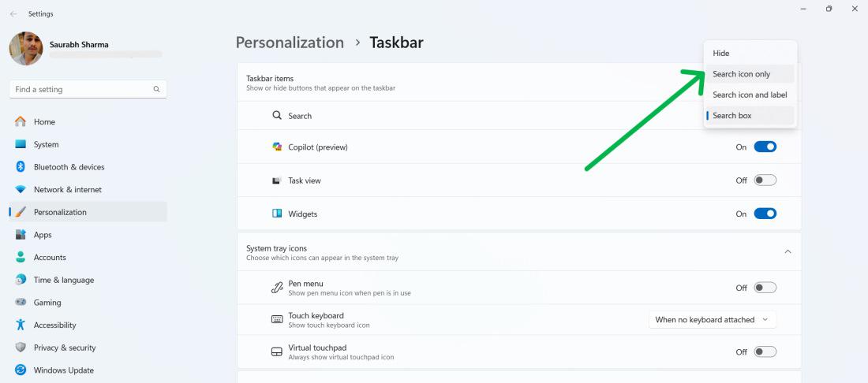The width and height of the screenshot is (868, 383).
Task: Collapse the System tray icons section
Action: tap(787, 251)
